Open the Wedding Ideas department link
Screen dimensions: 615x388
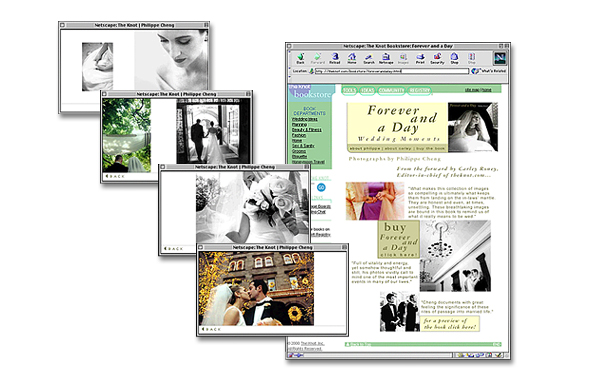305,119
